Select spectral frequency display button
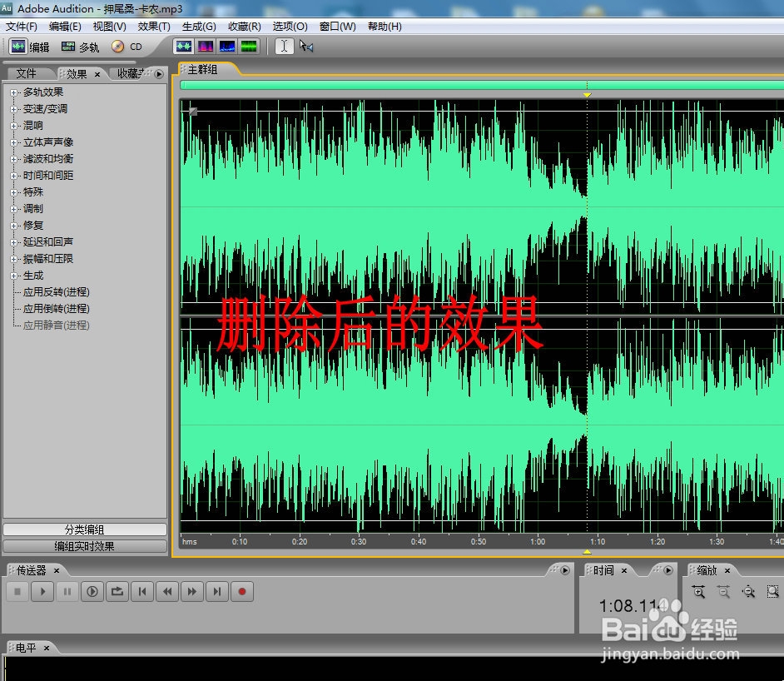The width and height of the screenshot is (784, 681). [206, 47]
